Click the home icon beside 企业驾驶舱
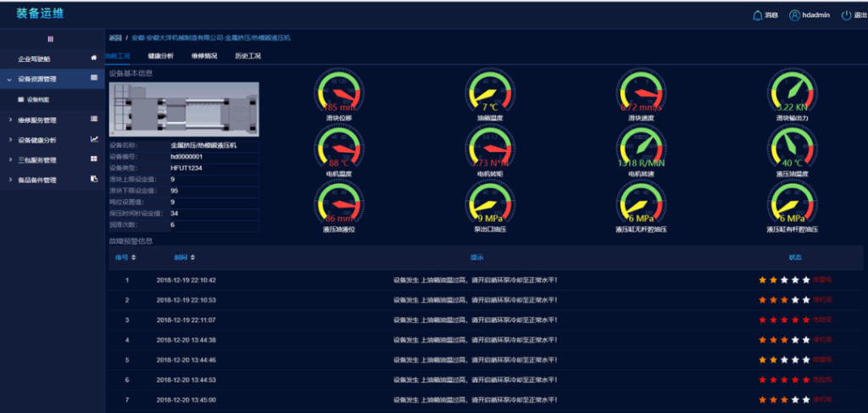The image size is (868, 413). [x=93, y=59]
